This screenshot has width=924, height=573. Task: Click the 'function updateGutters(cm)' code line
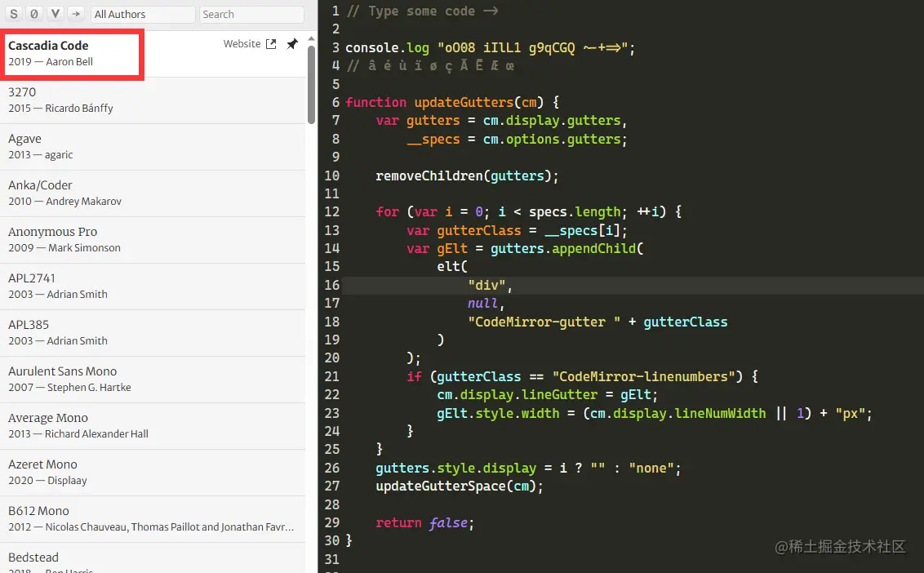coord(452,102)
